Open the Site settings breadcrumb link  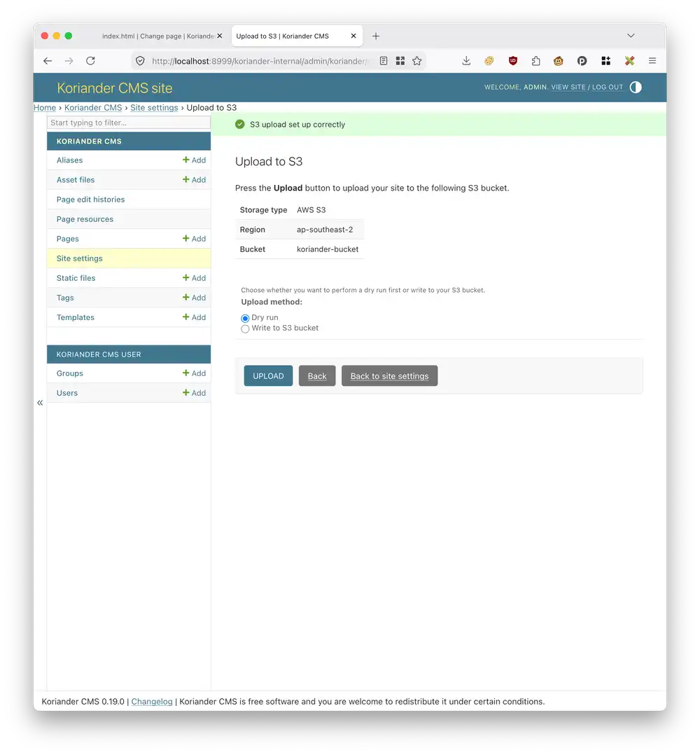pyautogui.click(x=154, y=108)
